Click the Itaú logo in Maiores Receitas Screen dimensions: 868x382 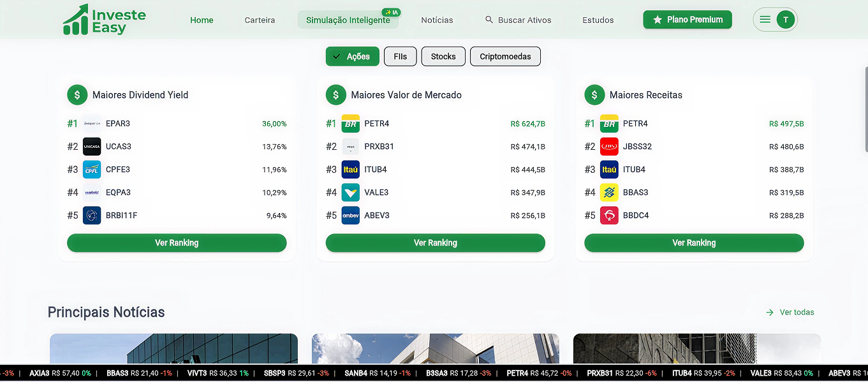[x=609, y=170]
